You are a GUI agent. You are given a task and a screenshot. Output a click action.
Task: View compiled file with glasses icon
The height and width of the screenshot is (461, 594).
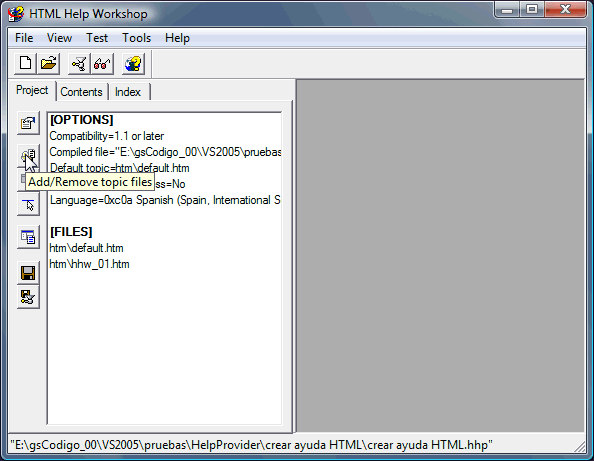pyautogui.click(x=102, y=63)
